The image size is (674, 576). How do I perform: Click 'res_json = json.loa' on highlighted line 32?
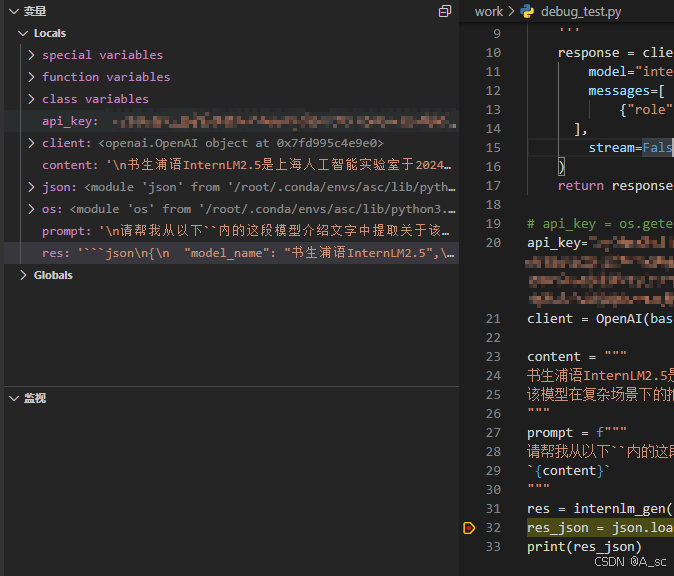(x=600, y=527)
